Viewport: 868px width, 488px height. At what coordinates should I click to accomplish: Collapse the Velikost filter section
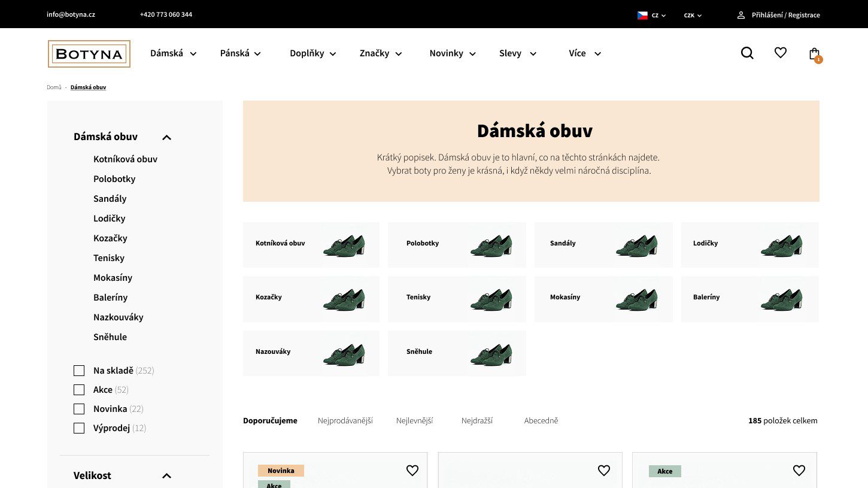click(x=166, y=475)
